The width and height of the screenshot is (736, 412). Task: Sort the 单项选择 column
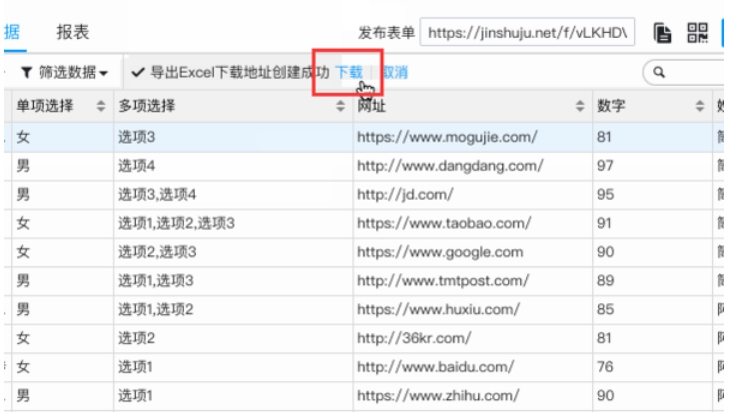[x=99, y=106]
